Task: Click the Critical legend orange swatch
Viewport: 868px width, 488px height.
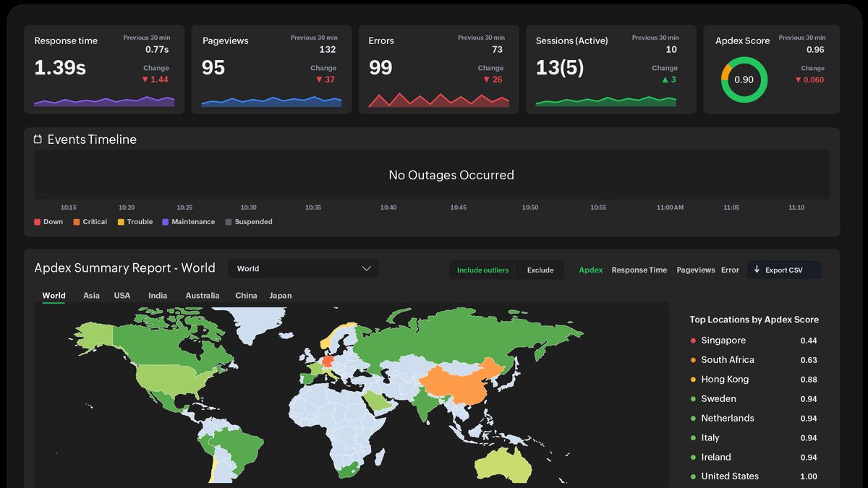Action: click(x=77, y=222)
